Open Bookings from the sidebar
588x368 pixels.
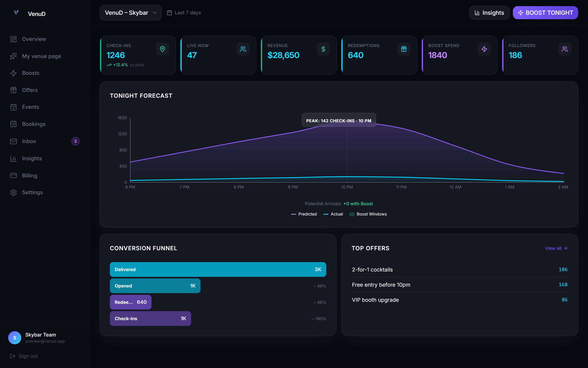coord(45,124)
